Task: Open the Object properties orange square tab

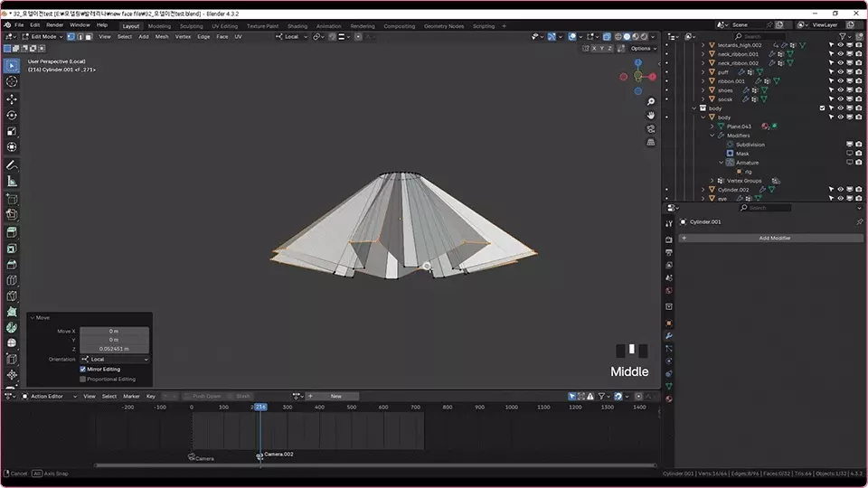Action: 669,323
